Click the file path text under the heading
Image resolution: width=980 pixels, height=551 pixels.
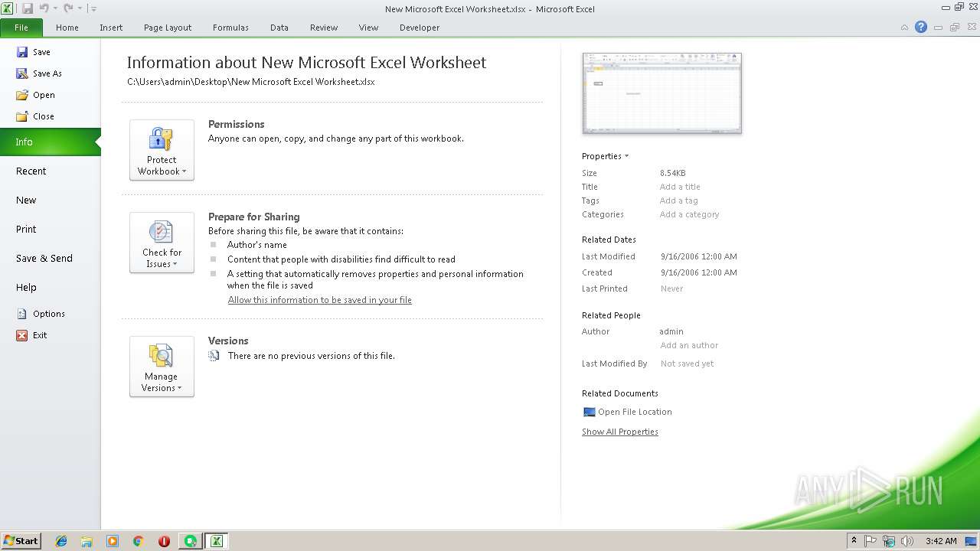coord(251,82)
